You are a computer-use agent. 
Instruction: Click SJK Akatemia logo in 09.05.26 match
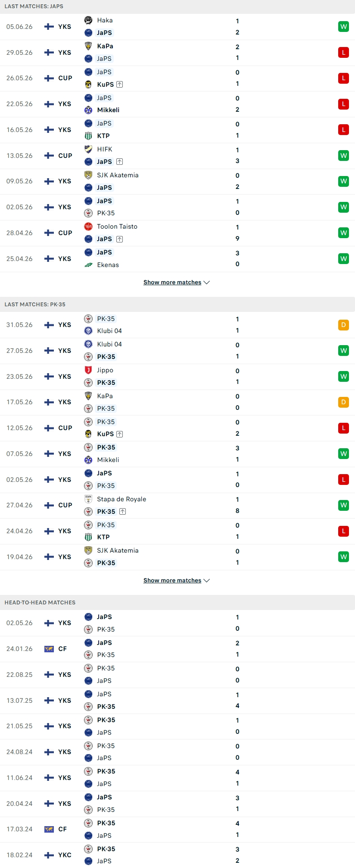click(x=88, y=175)
